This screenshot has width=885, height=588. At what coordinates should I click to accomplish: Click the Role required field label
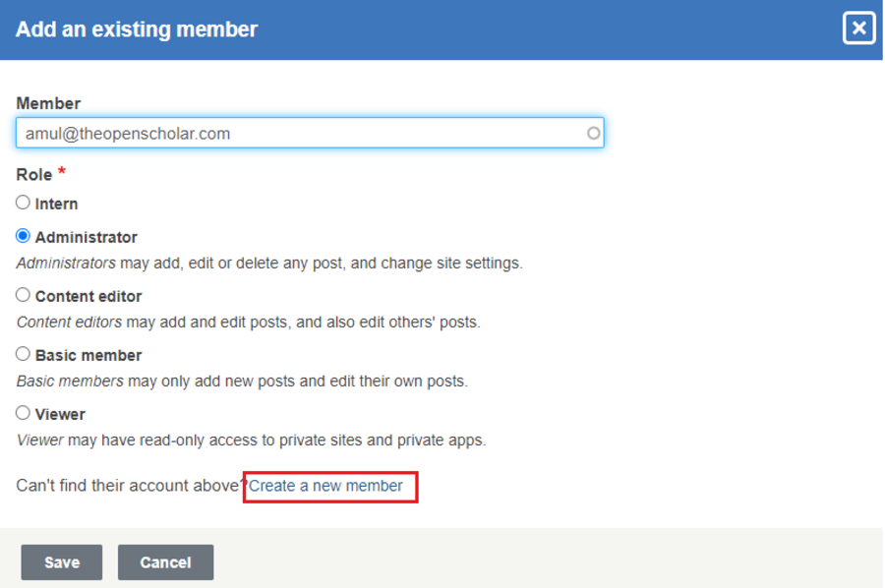click(34, 174)
